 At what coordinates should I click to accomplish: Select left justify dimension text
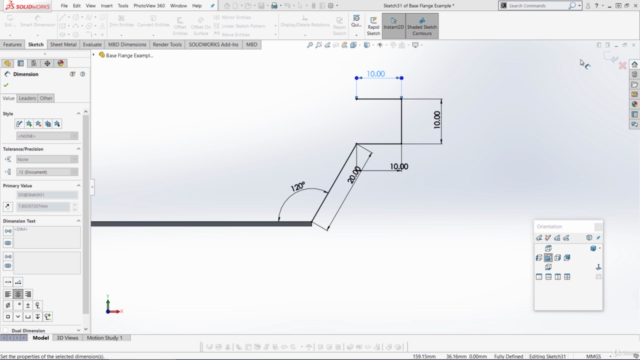(8, 294)
